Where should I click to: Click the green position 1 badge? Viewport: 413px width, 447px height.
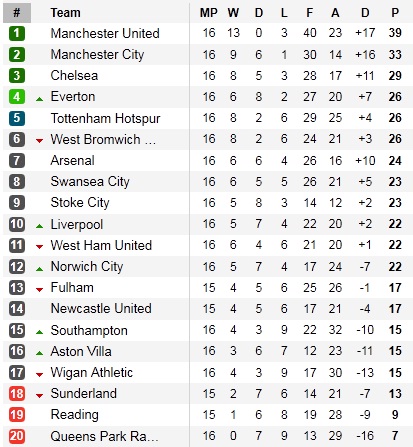click(17, 33)
